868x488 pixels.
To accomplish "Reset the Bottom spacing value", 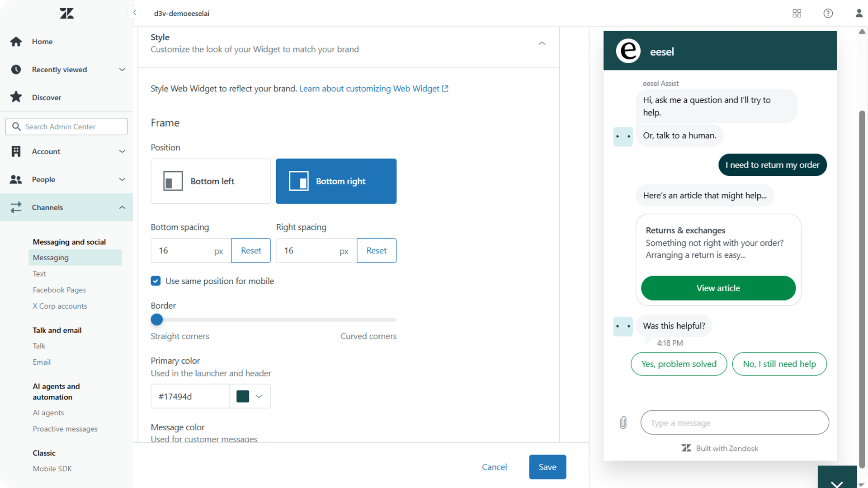I will [x=251, y=250].
